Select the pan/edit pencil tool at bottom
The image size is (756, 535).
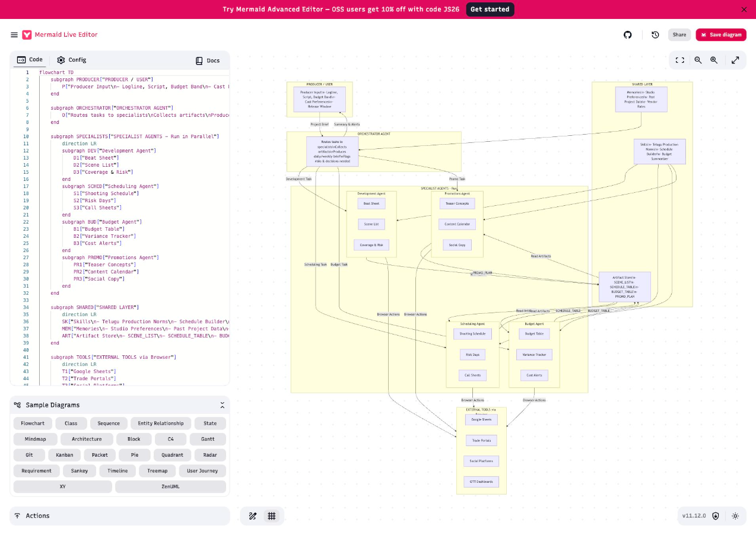click(x=253, y=515)
